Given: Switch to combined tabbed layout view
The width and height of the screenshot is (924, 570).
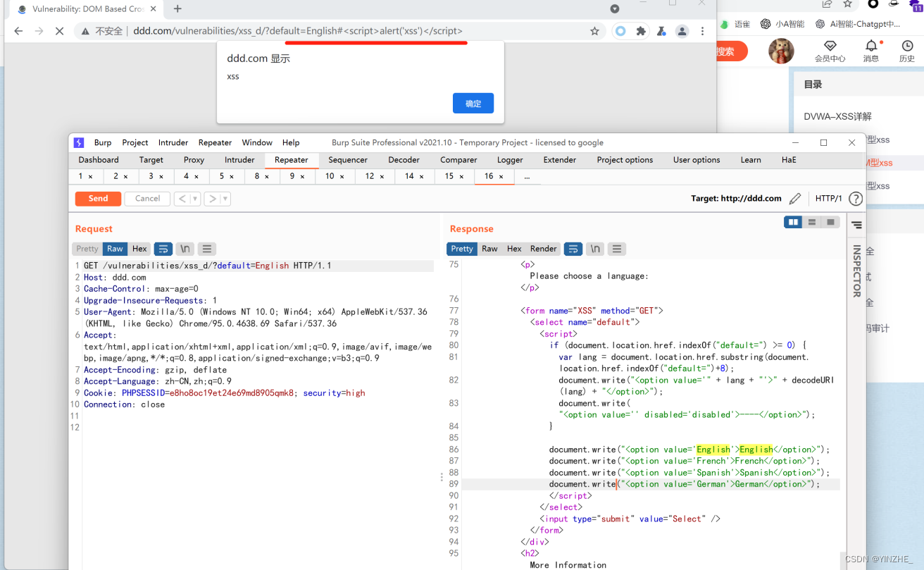Looking at the screenshot, I should (831, 222).
